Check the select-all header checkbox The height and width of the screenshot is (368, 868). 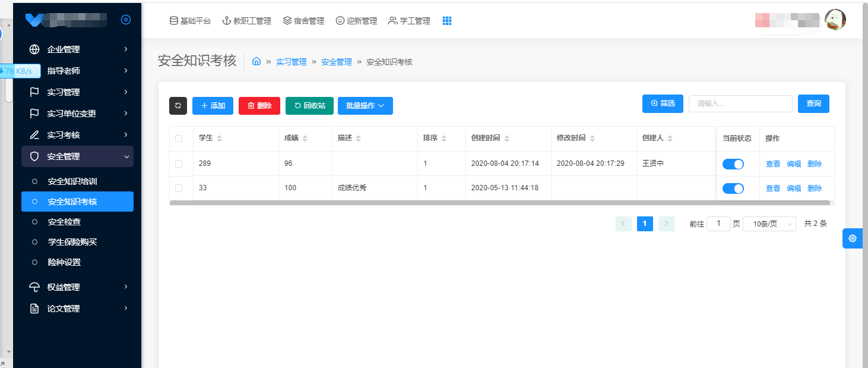click(179, 139)
